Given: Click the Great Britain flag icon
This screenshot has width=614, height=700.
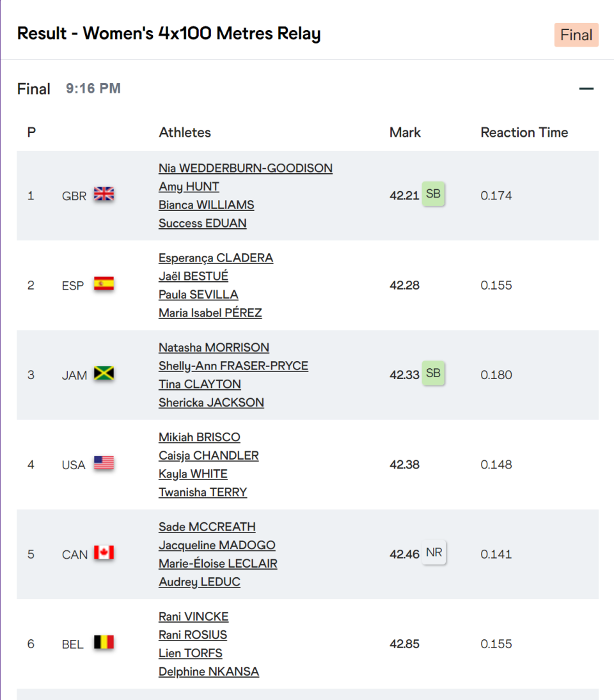Looking at the screenshot, I should pos(104,194).
